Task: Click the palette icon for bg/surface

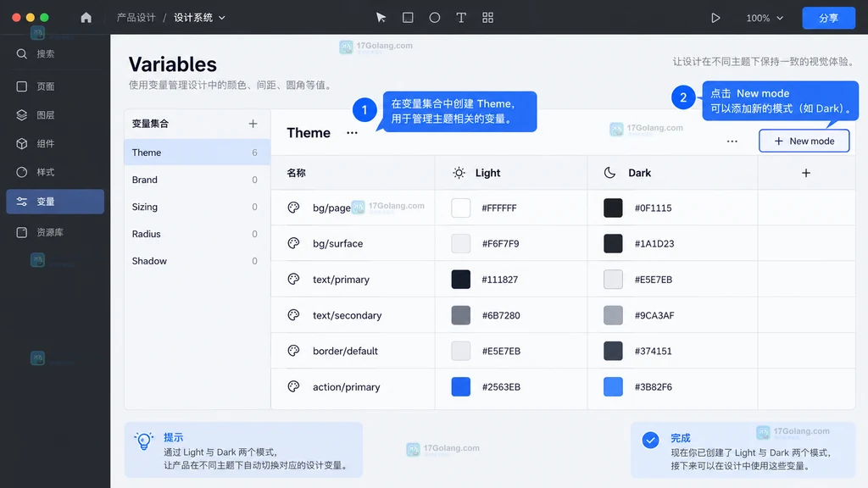Action: (293, 243)
